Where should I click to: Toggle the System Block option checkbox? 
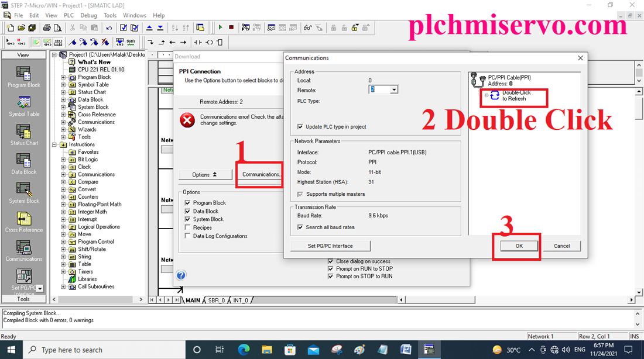[x=188, y=219]
